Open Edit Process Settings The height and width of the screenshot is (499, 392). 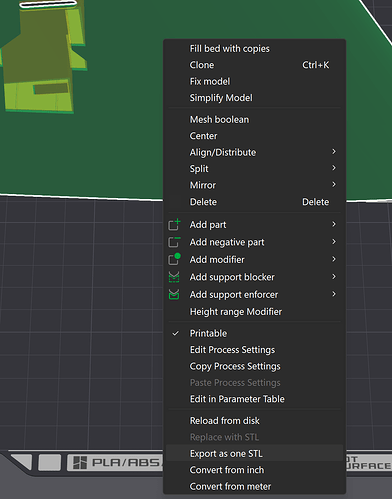pos(255,350)
